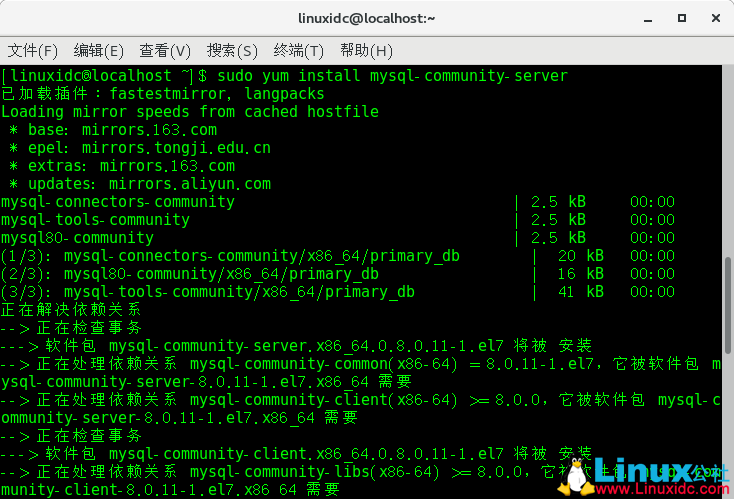Open the 编辑(E) menu
The image size is (734, 499).
99,51
